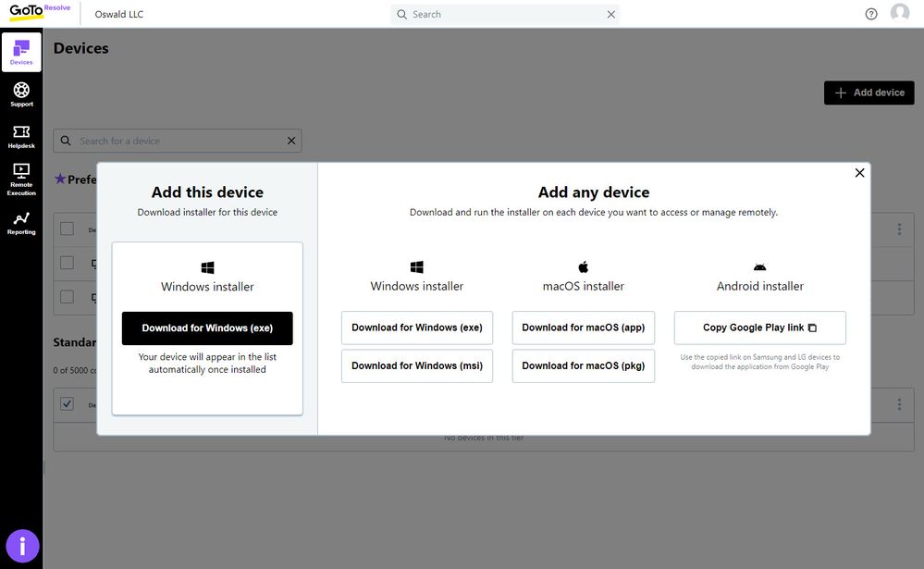Download Windows exe under Add any device
924x569 pixels.
coord(417,328)
